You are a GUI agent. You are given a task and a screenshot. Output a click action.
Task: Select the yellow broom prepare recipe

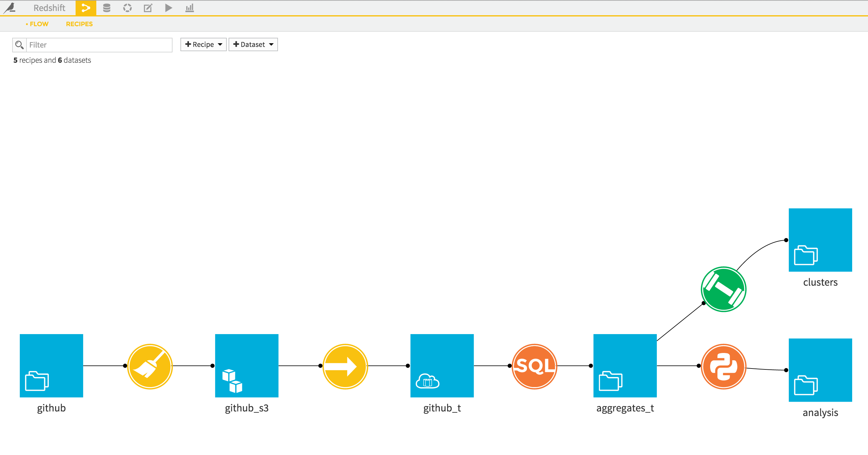tap(150, 366)
